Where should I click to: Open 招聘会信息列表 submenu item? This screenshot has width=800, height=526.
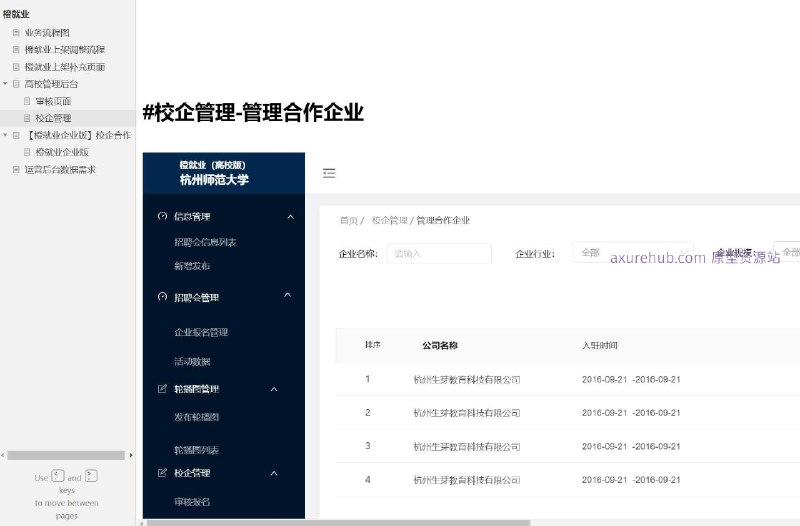point(205,242)
